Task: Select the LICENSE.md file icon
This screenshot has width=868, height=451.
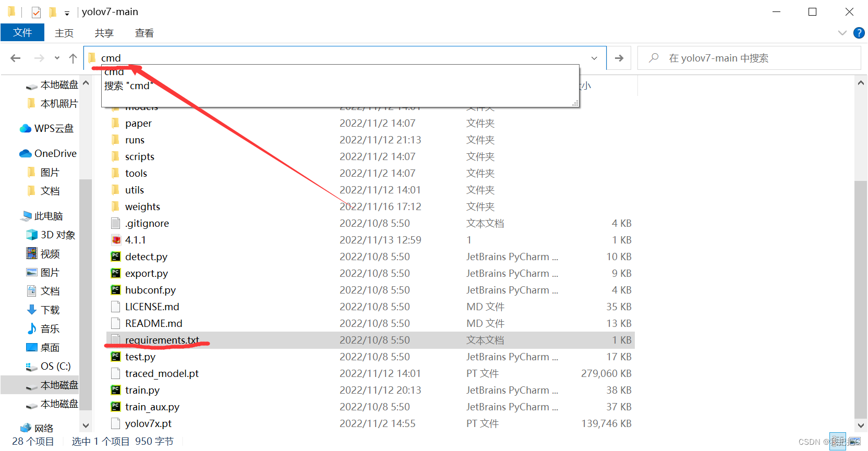Action: tap(116, 307)
